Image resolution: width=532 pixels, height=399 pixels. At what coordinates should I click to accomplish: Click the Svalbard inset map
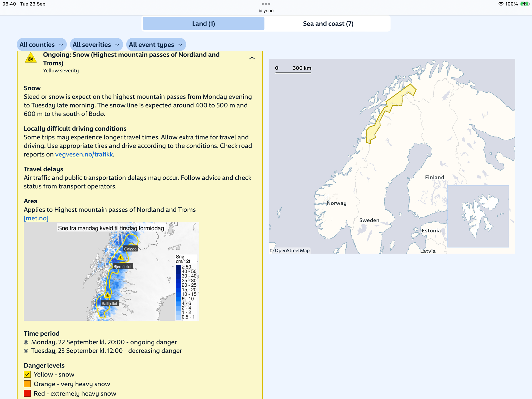(x=478, y=216)
